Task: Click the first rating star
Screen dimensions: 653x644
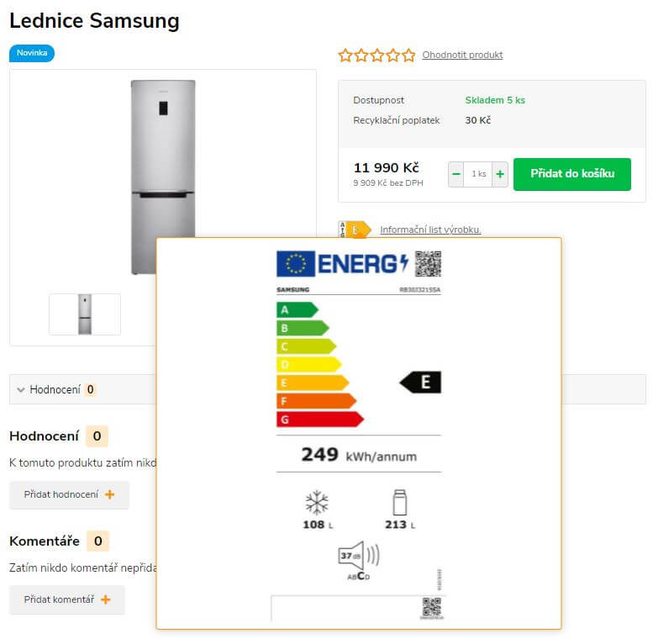Action: pyautogui.click(x=345, y=55)
